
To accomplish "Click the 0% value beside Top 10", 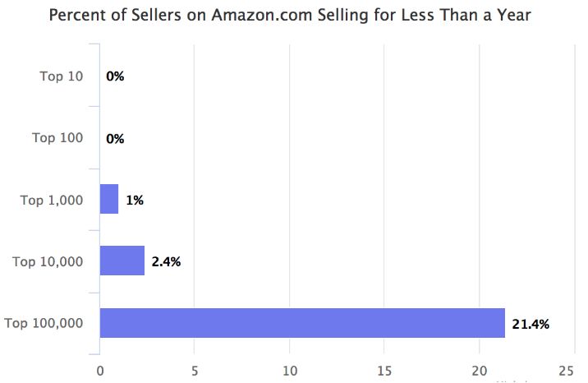I will 115,77.
